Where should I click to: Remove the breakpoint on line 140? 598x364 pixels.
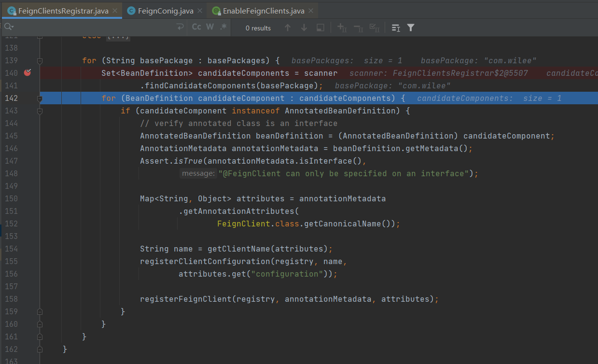coord(28,73)
